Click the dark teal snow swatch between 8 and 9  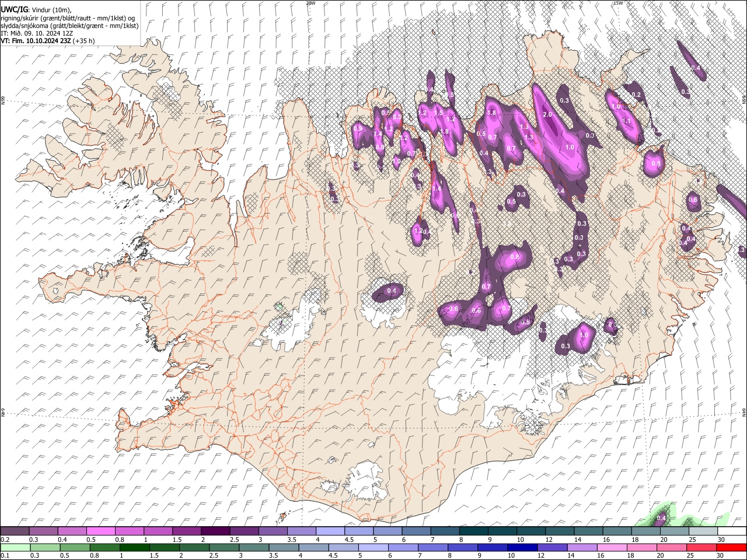[473, 531]
